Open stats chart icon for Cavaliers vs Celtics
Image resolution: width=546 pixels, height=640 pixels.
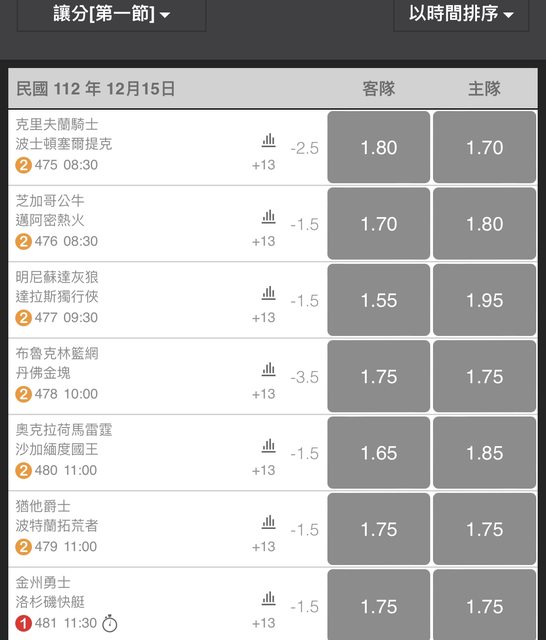click(269, 141)
